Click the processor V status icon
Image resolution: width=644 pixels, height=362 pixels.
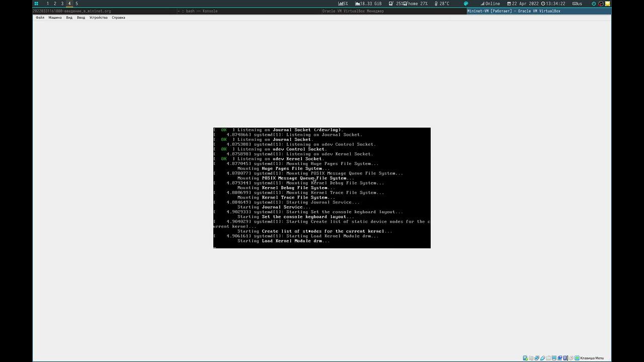[566, 358]
